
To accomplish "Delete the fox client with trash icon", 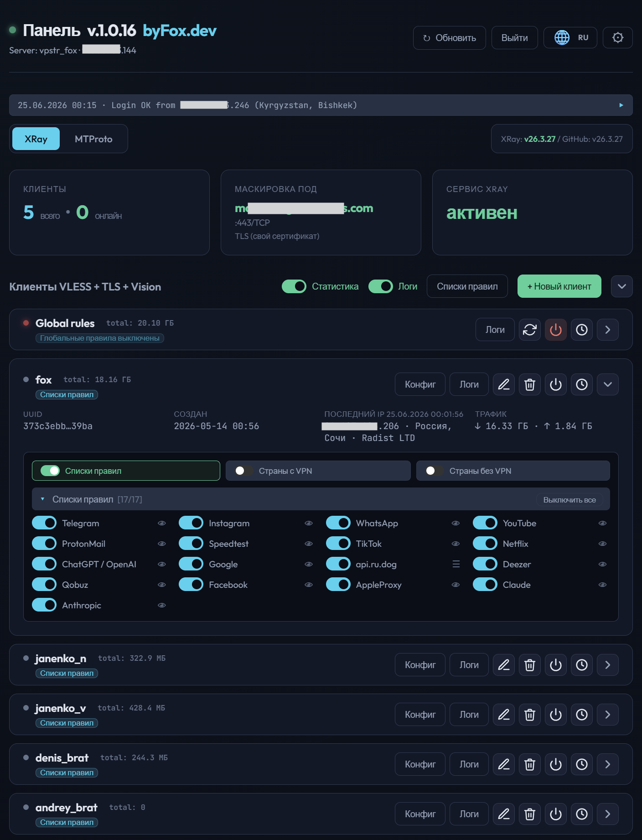I will click(x=529, y=384).
